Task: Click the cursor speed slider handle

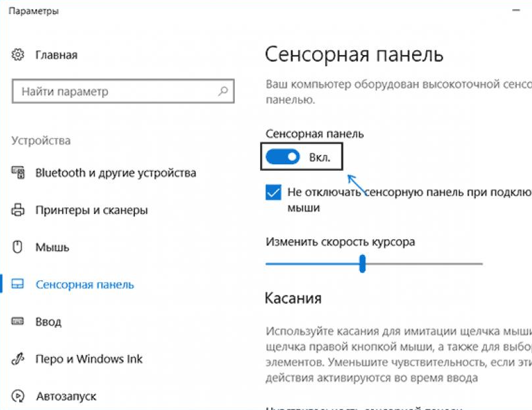Action: [x=363, y=264]
